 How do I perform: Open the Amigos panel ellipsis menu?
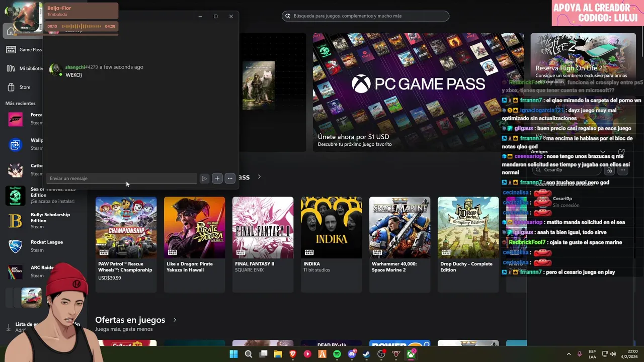(x=623, y=170)
